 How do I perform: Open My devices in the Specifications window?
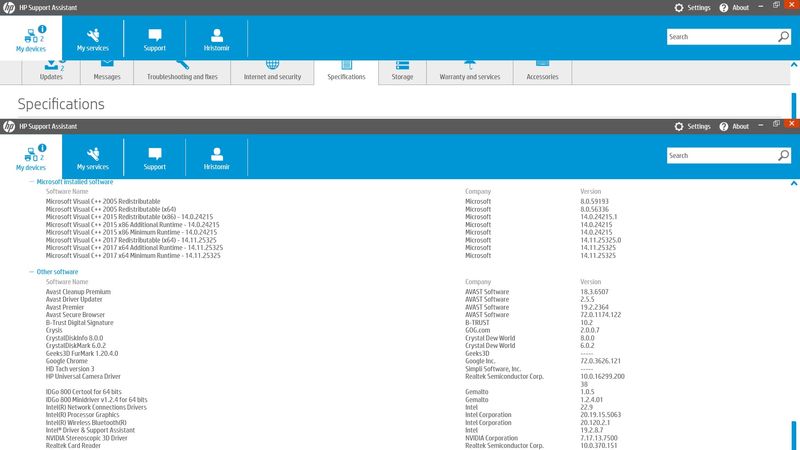click(x=31, y=38)
